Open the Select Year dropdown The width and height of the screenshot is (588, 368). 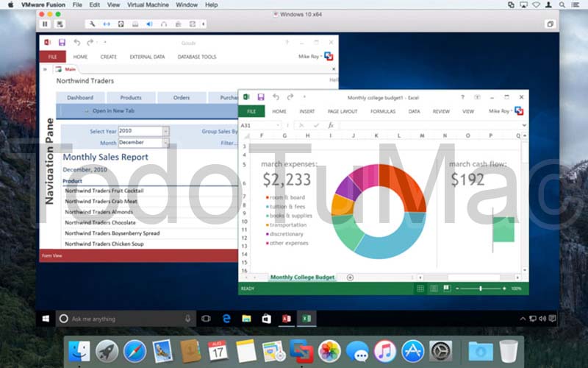165,131
